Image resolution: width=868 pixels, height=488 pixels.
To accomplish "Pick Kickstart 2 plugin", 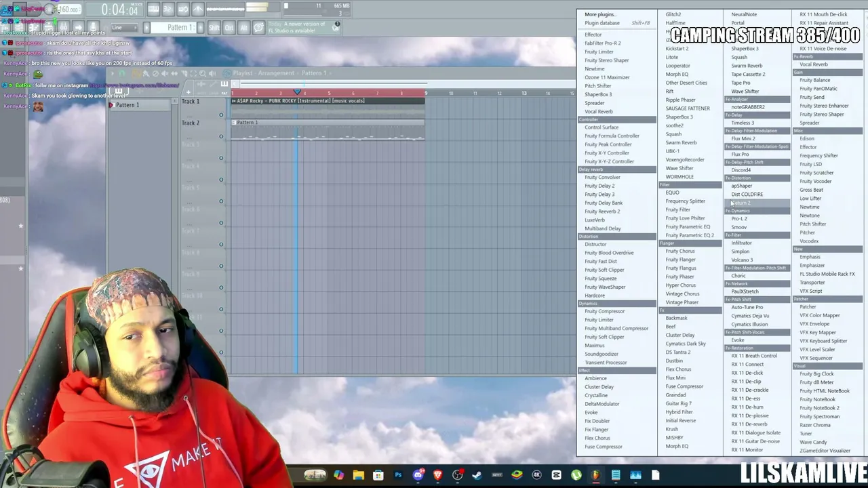I will click(677, 49).
